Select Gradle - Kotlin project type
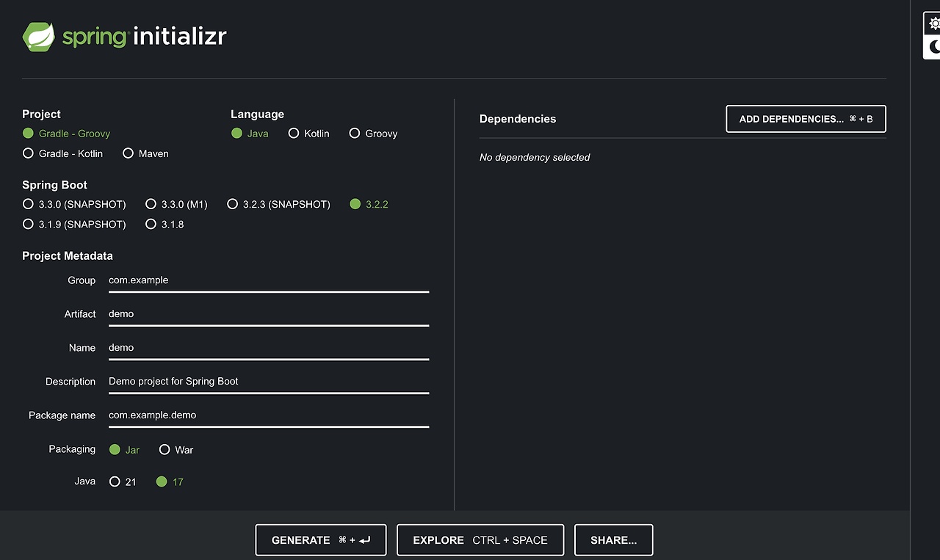Image resolution: width=940 pixels, height=560 pixels. 62,153
